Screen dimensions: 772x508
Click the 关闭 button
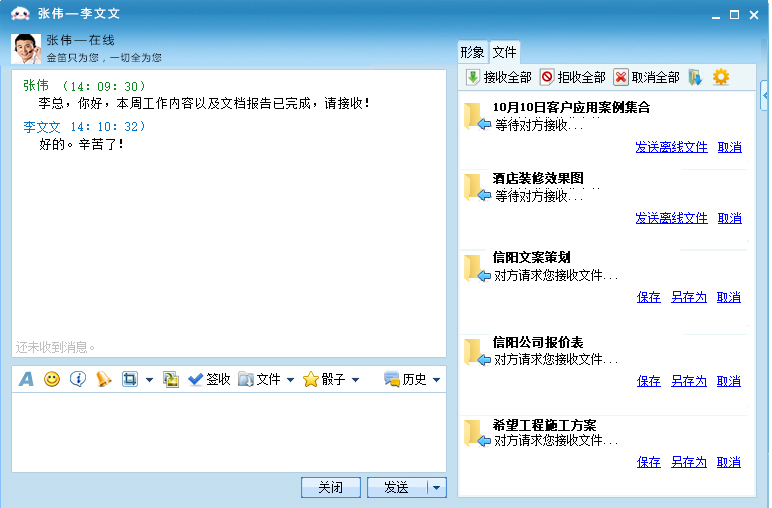331,487
